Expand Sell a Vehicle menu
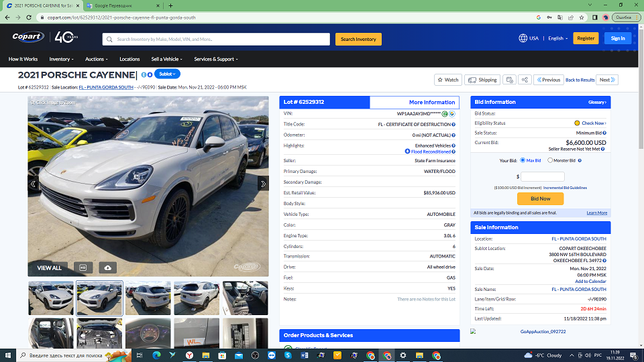This screenshot has width=644, height=362. 166,59
